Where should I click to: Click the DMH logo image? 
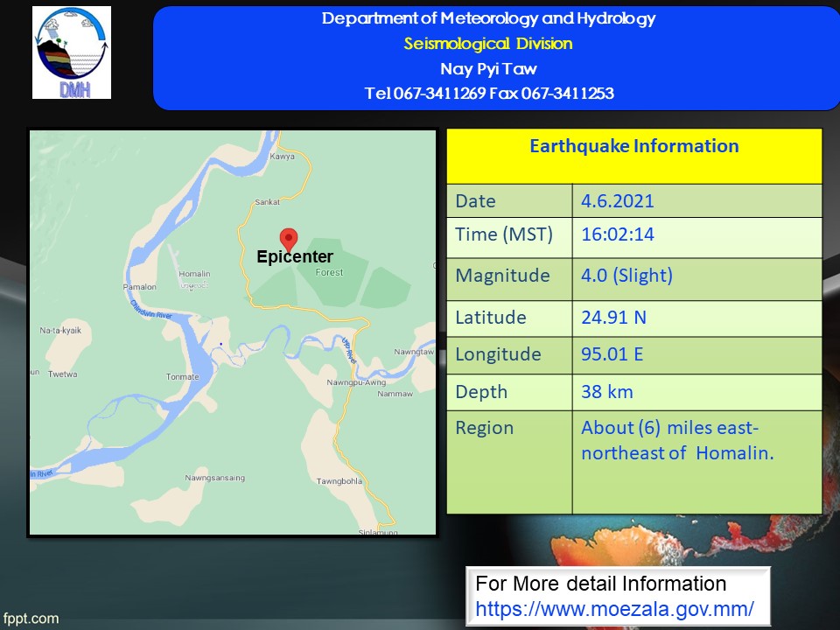tap(72, 52)
